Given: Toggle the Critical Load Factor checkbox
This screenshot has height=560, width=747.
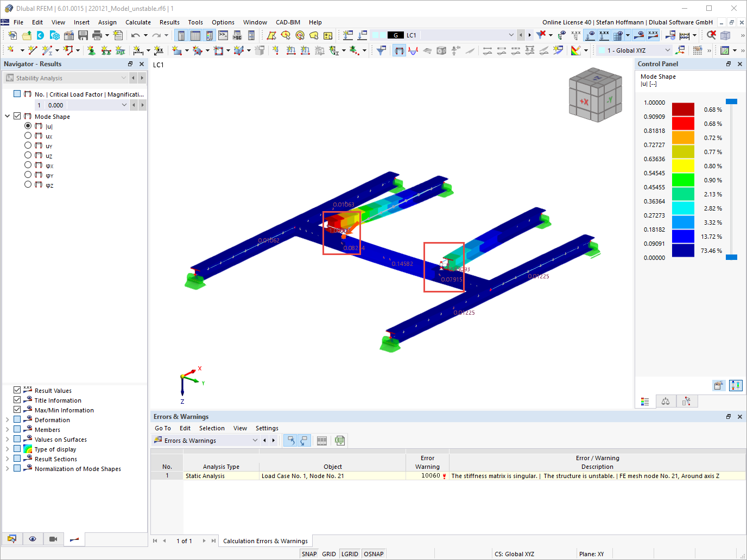Looking at the screenshot, I should click(x=17, y=94).
